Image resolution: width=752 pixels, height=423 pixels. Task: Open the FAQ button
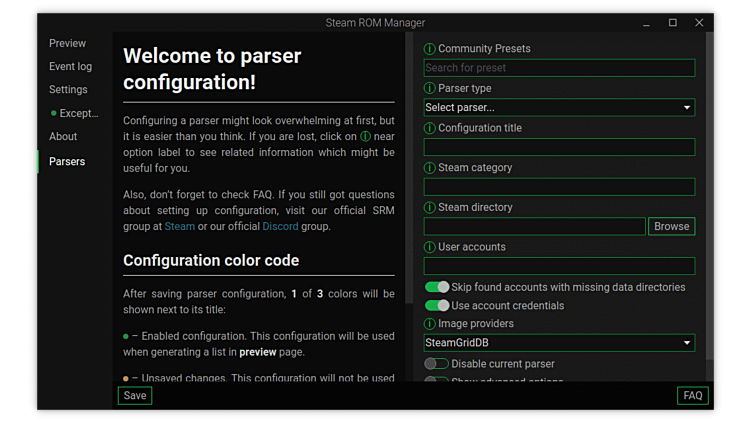(693, 396)
